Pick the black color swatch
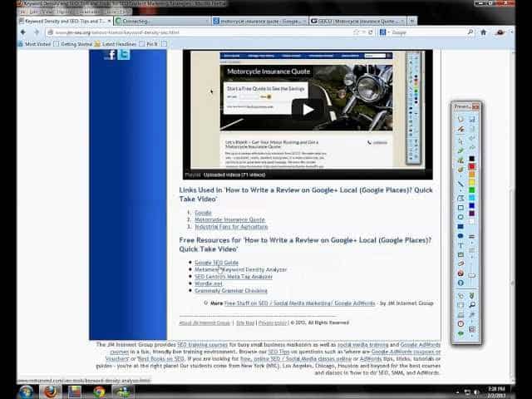 [x=472, y=159]
